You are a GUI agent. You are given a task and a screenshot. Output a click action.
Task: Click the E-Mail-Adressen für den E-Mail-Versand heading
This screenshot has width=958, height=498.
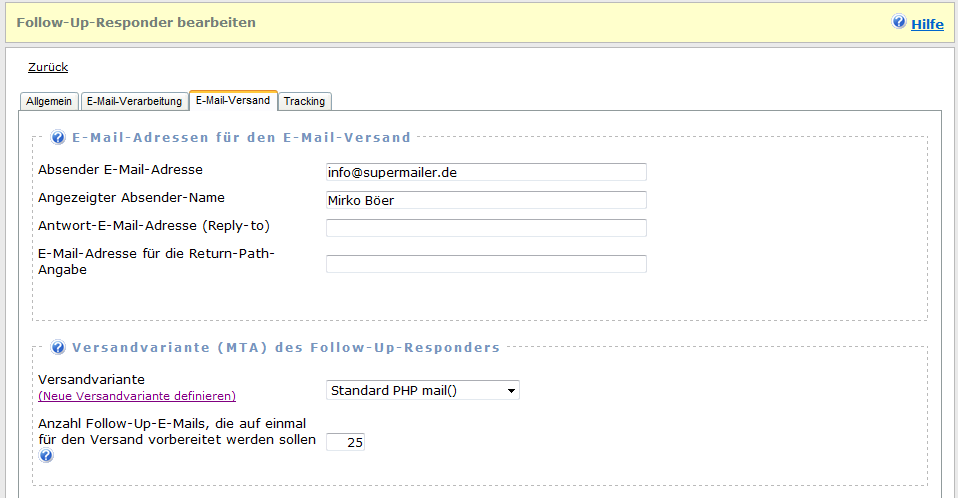click(x=241, y=138)
